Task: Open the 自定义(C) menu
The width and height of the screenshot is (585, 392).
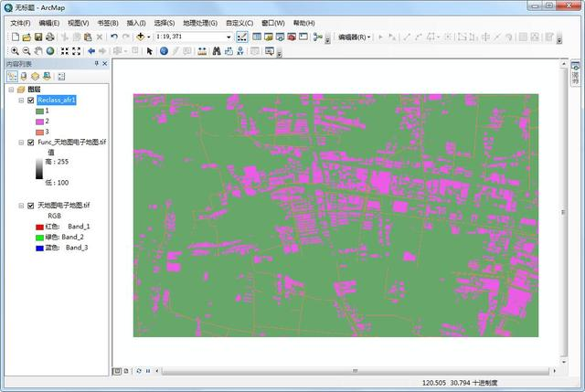Action: [x=239, y=23]
